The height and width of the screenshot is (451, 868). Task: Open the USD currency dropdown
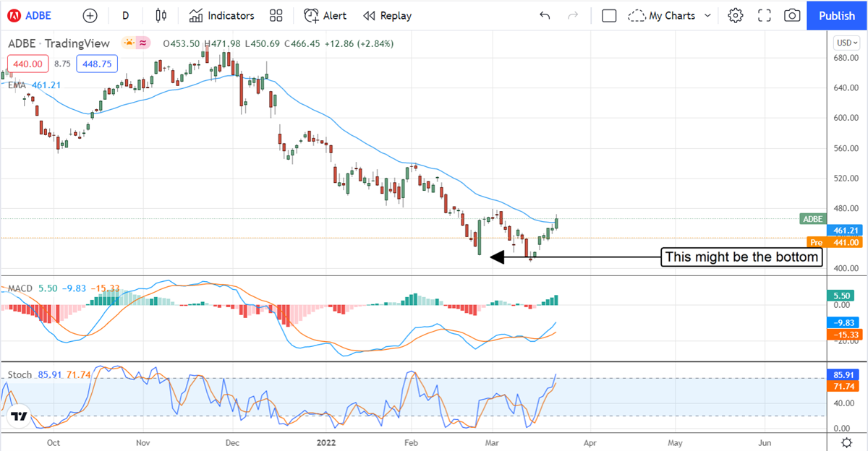tap(845, 43)
